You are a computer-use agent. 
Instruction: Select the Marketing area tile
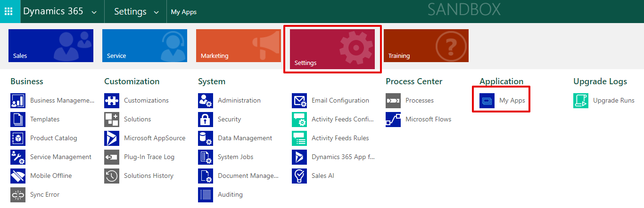(239, 46)
